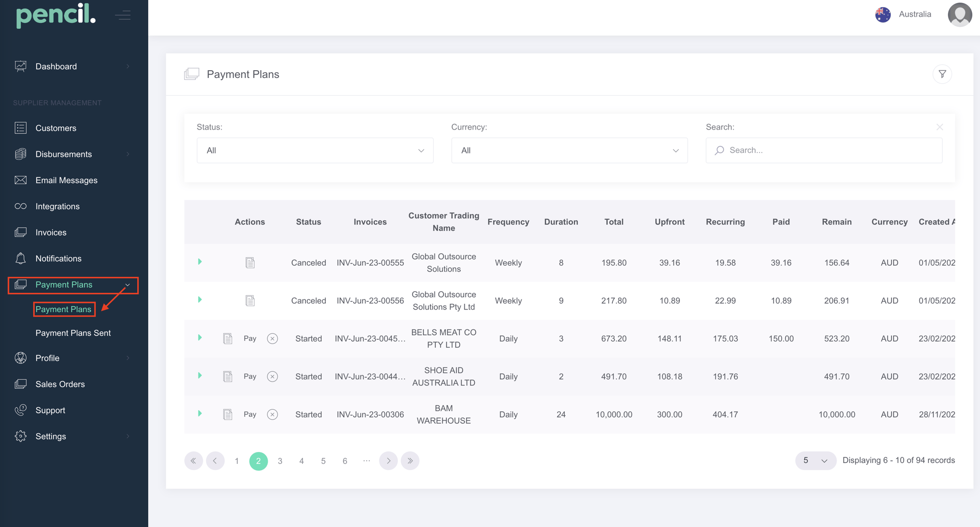Click Pay for the BAM WAREHOUSE plan
Image resolution: width=980 pixels, height=527 pixels.
[250, 414]
